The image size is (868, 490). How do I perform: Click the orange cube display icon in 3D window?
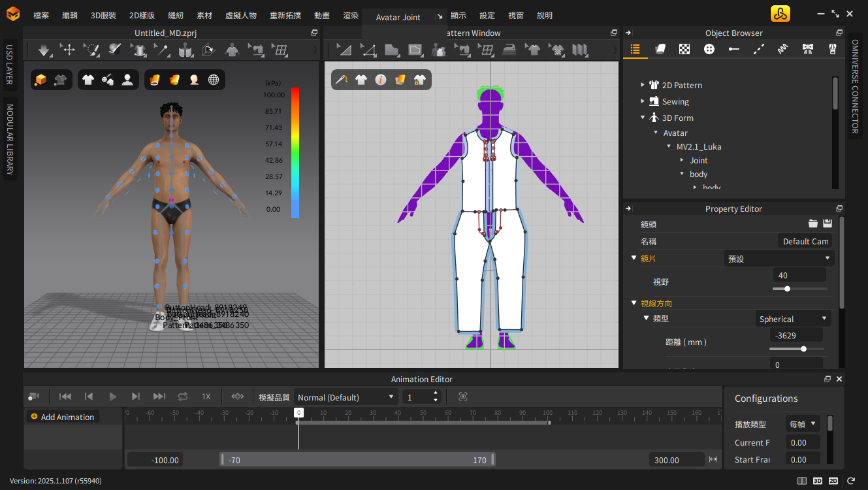(40, 80)
